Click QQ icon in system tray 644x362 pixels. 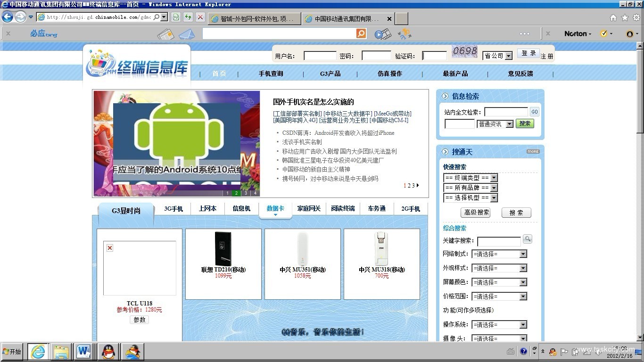[553, 352]
